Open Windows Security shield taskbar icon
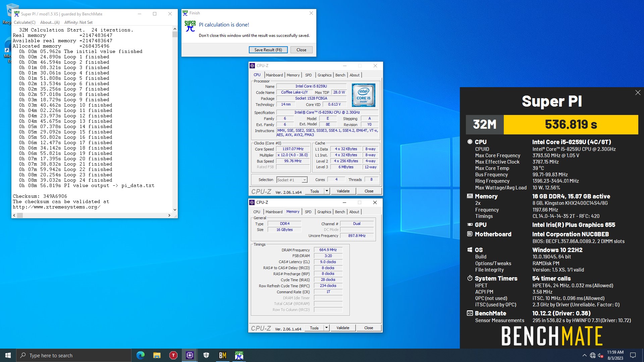The width and height of the screenshot is (644, 362). [206, 355]
